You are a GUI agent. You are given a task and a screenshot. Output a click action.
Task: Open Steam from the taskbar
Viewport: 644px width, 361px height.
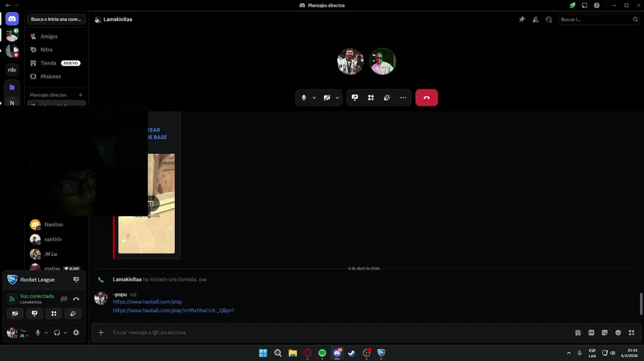click(x=352, y=353)
